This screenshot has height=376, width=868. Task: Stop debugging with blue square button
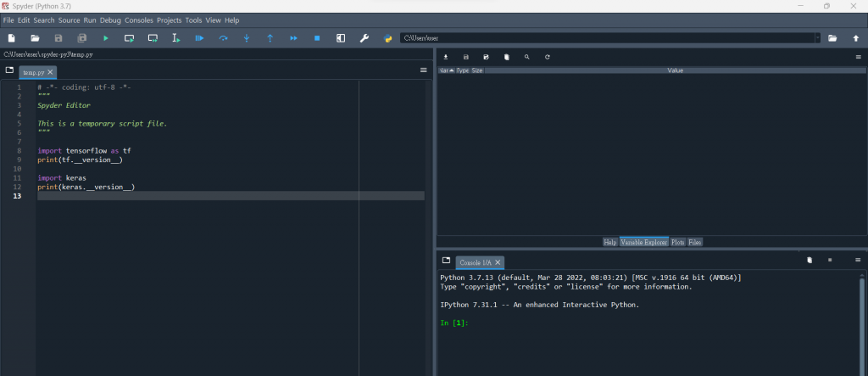317,38
